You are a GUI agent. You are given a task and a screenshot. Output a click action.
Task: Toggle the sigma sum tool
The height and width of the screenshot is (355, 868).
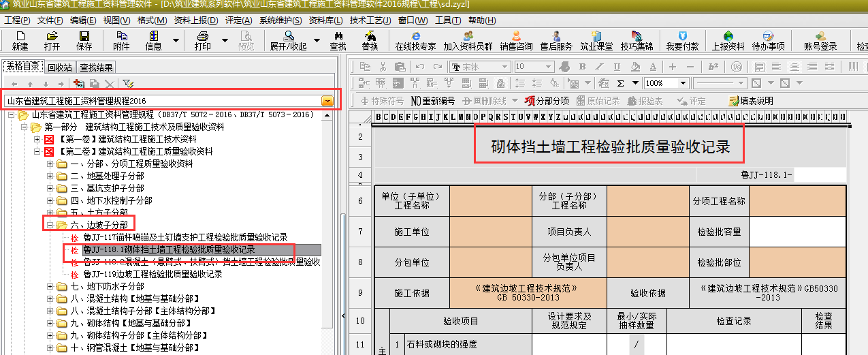point(620,83)
